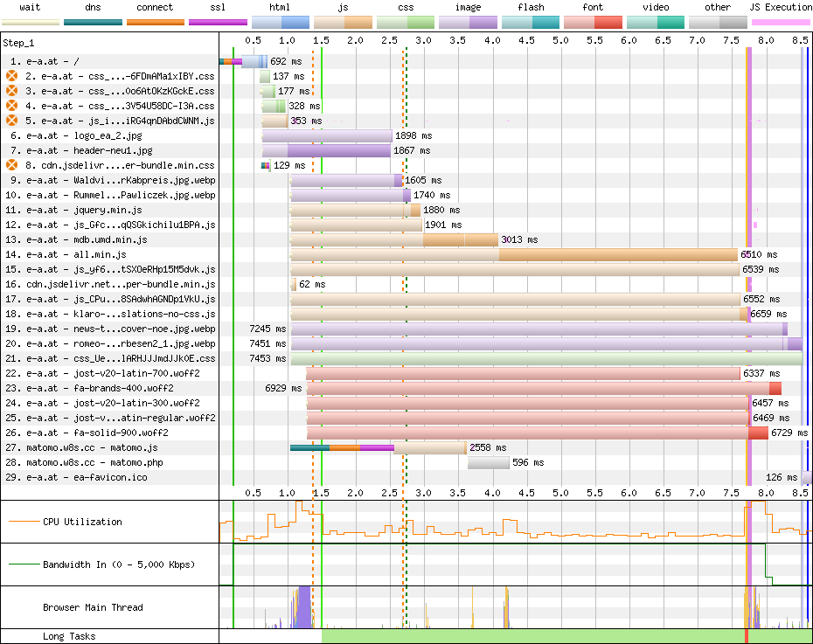Click the fa-brands-400.woff2 request label
Viewport: 813px width, 644px height.
89,388
